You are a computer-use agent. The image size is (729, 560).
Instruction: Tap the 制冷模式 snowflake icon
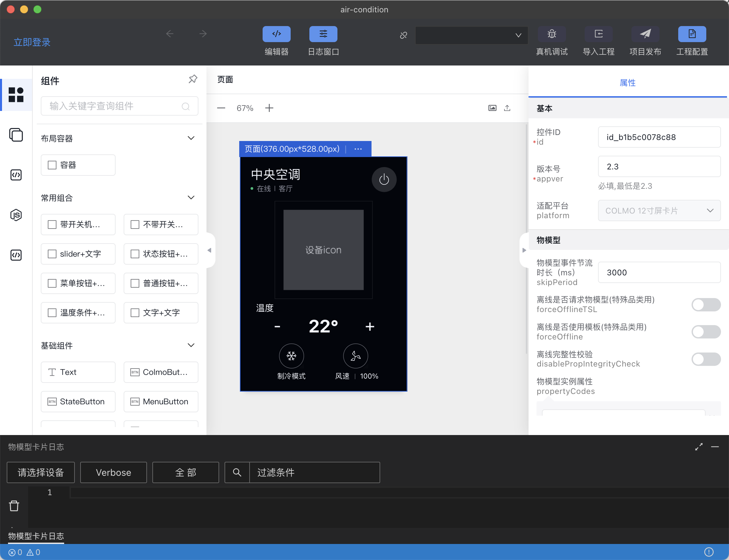(x=291, y=356)
